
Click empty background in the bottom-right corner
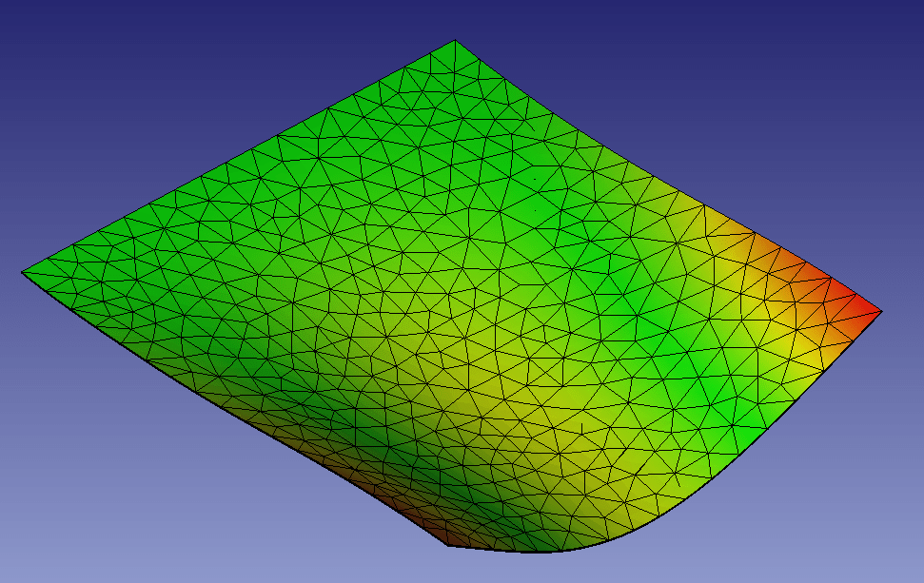(856, 542)
